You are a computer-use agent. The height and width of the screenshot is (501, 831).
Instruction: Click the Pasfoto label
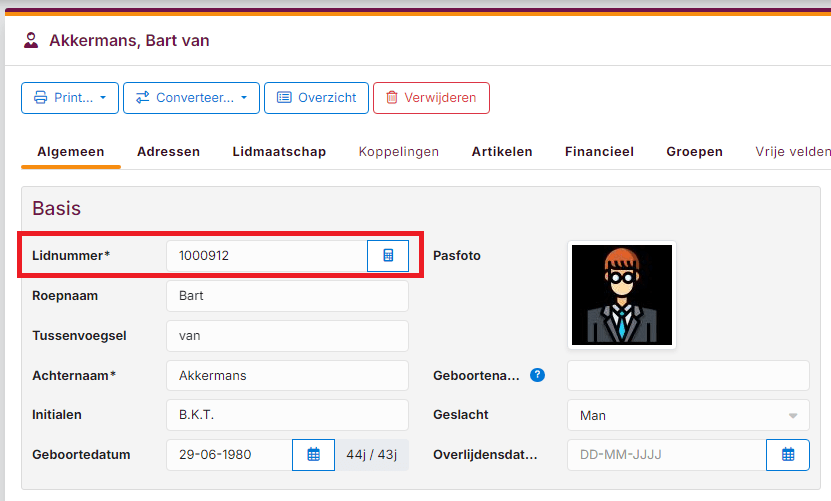point(457,256)
